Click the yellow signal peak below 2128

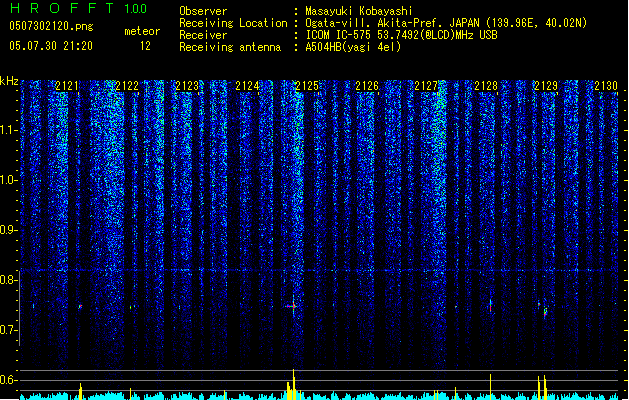(490, 387)
